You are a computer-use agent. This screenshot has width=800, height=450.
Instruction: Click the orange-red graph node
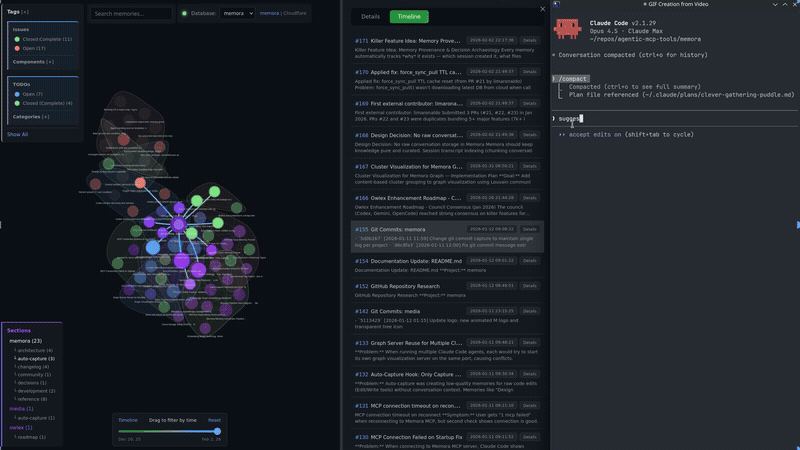click(x=140, y=183)
